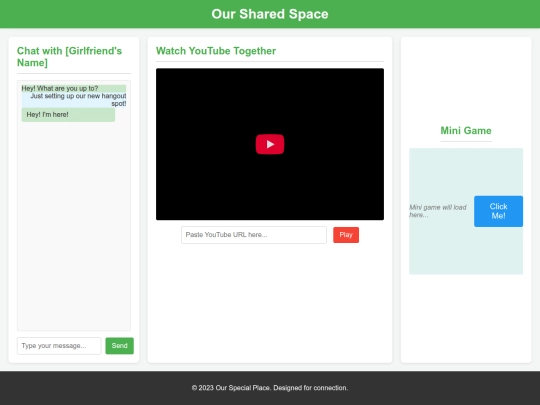Click the Our Shared Space title

coord(270,14)
